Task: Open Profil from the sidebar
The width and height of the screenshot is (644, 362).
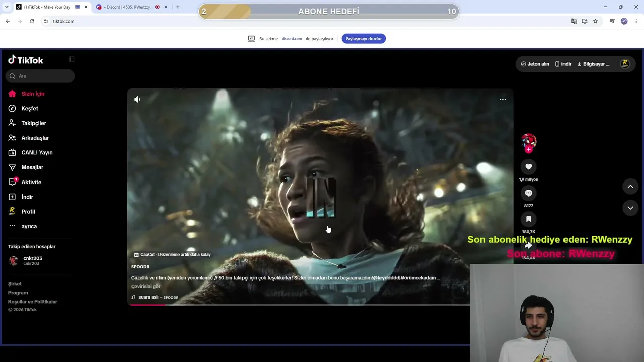Action: [22, 212]
